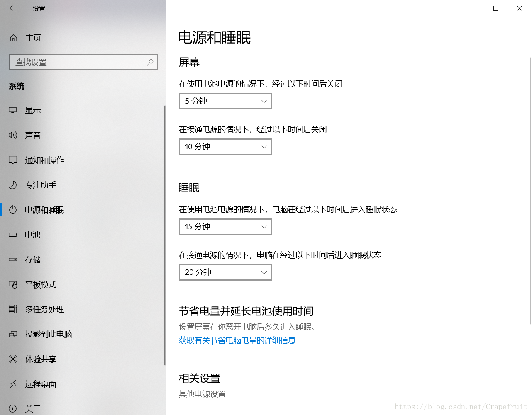532x415 pixels.
Task: Click the 查找设置 search field
Action: click(x=83, y=62)
